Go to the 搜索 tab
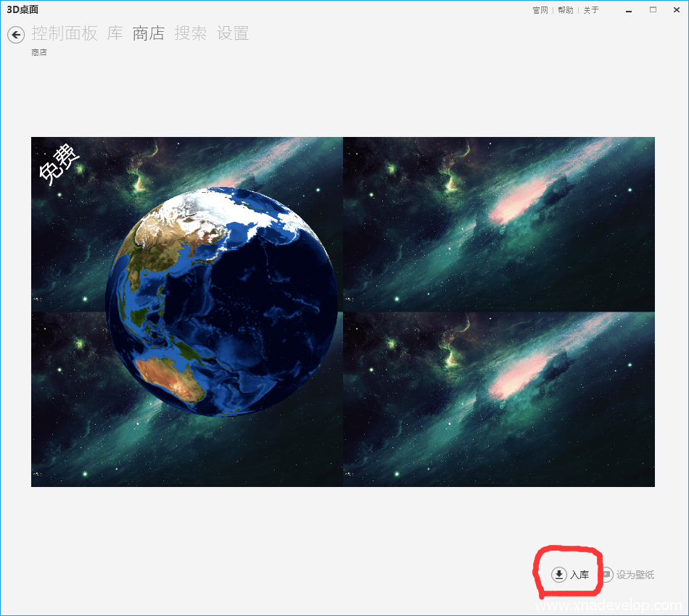Viewport: 689px width, 616px height. coord(191,33)
